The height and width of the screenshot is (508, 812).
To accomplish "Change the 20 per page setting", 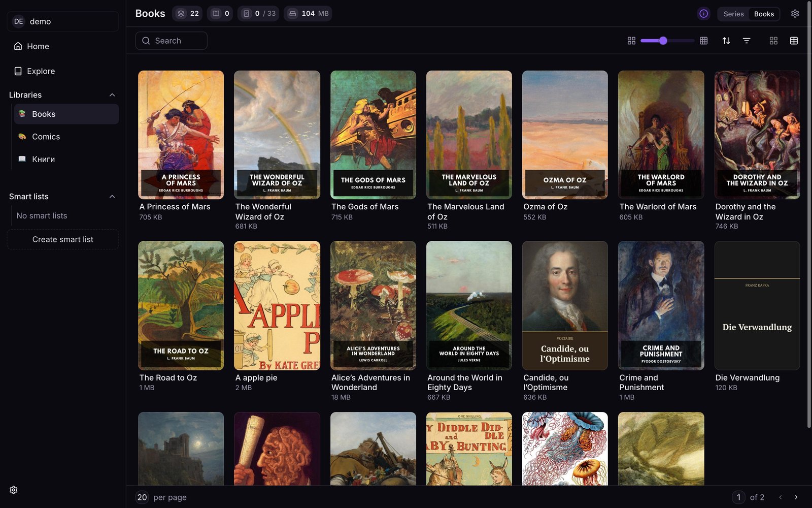I will 142,497.
